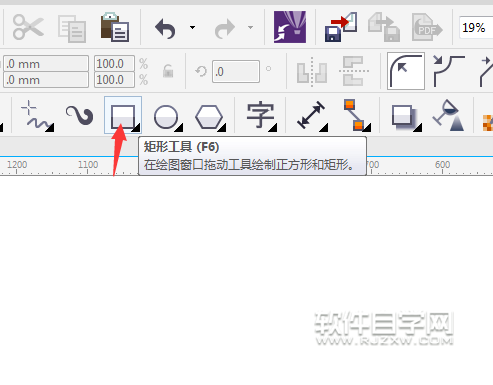This screenshot has height=385, width=493.
Task: Click the Mirror vertically icon
Action: pyautogui.click(x=353, y=71)
